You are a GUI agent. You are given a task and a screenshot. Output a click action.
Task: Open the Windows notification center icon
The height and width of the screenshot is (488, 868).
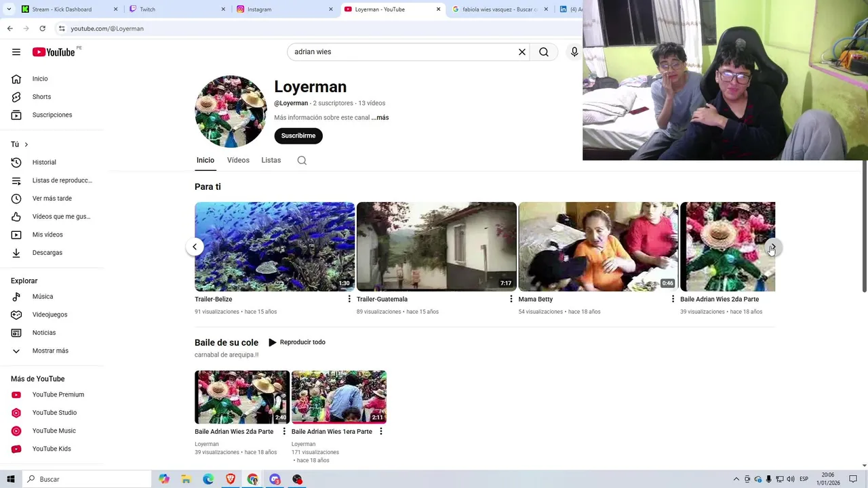853,479
